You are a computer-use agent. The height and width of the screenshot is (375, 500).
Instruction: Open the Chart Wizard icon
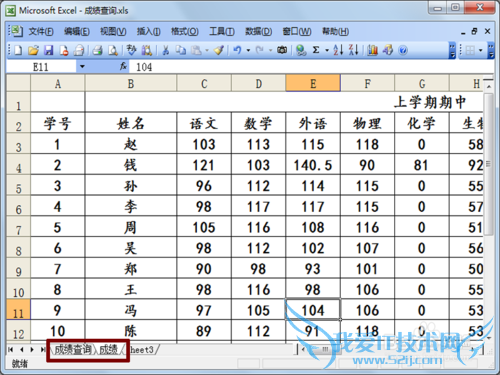pyautogui.click(x=373, y=50)
